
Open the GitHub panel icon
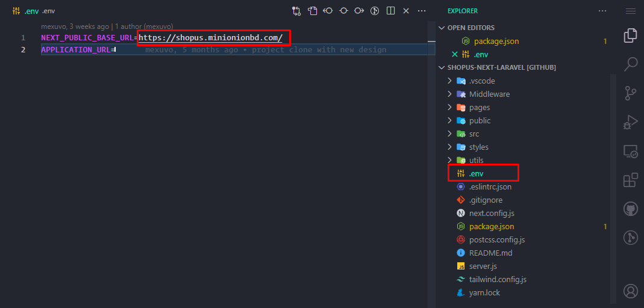630,209
